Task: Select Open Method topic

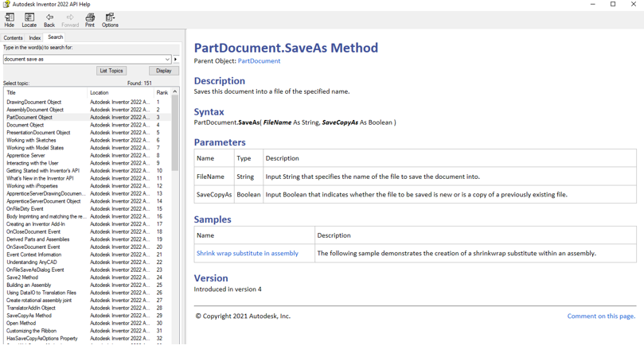Action: coord(21,323)
